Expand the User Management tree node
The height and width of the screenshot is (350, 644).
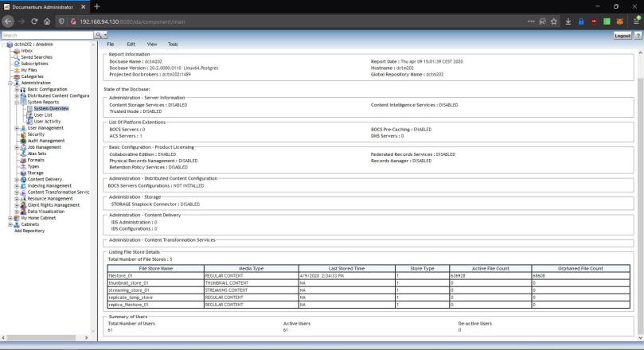(x=17, y=127)
